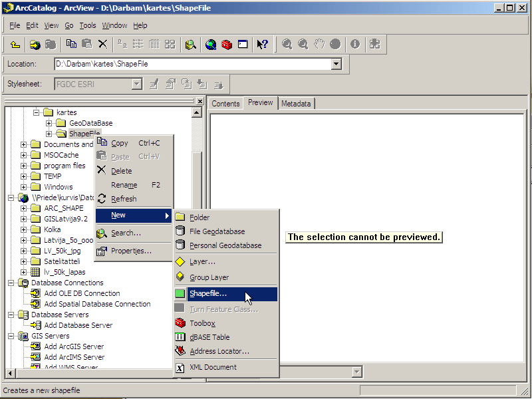
Task: Show the ArcToolbox window
Action: coord(227,45)
